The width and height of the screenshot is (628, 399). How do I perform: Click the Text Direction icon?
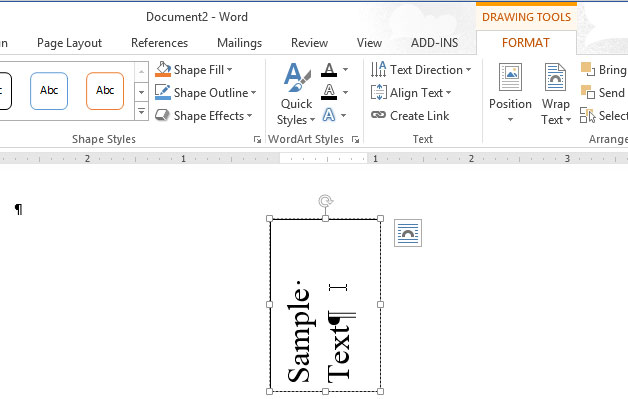tap(378, 69)
